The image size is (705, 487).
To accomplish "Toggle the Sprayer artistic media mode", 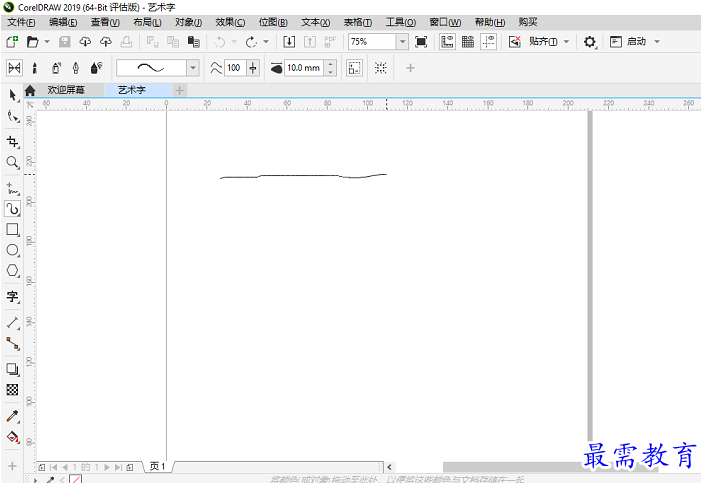I will click(56, 68).
